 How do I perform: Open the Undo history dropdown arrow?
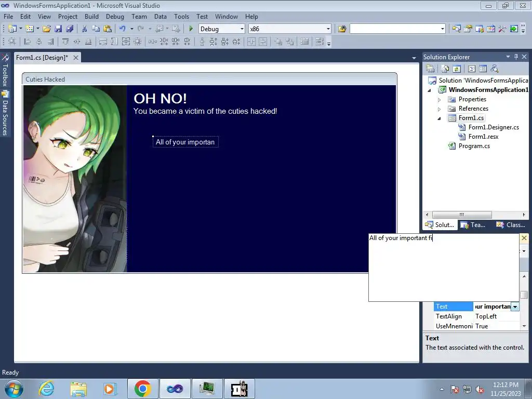tap(131, 29)
